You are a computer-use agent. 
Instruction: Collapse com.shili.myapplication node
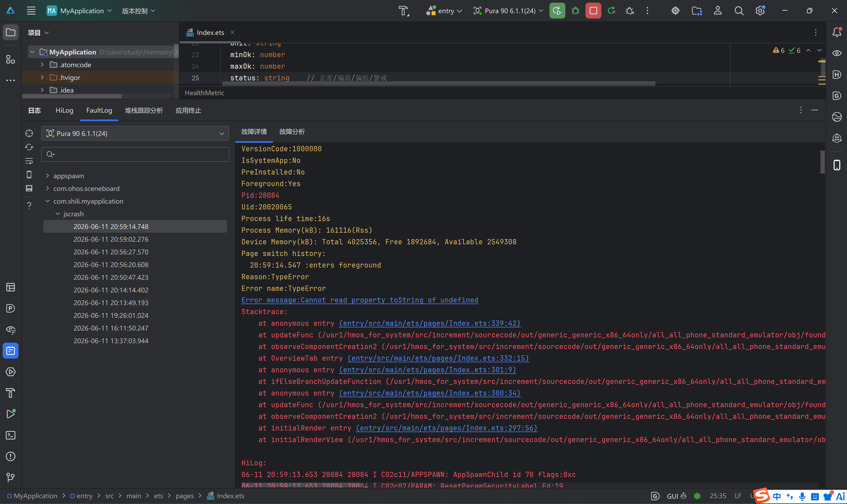47,201
